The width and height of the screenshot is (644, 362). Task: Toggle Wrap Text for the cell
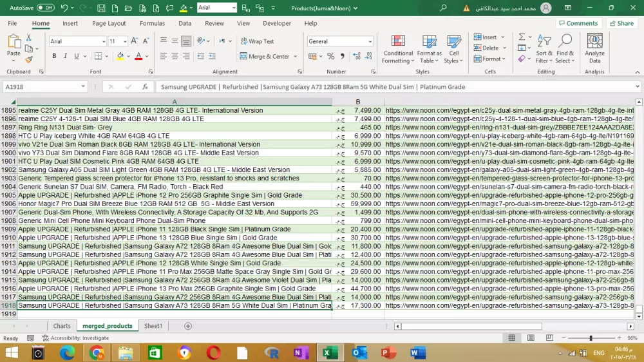pyautogui.click(x=257, y=41)
